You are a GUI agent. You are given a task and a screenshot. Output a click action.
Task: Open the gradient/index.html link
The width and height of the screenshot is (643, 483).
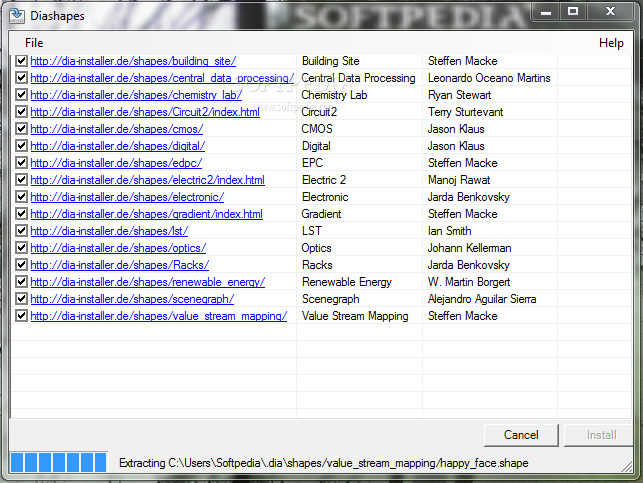tap(146, 214)
